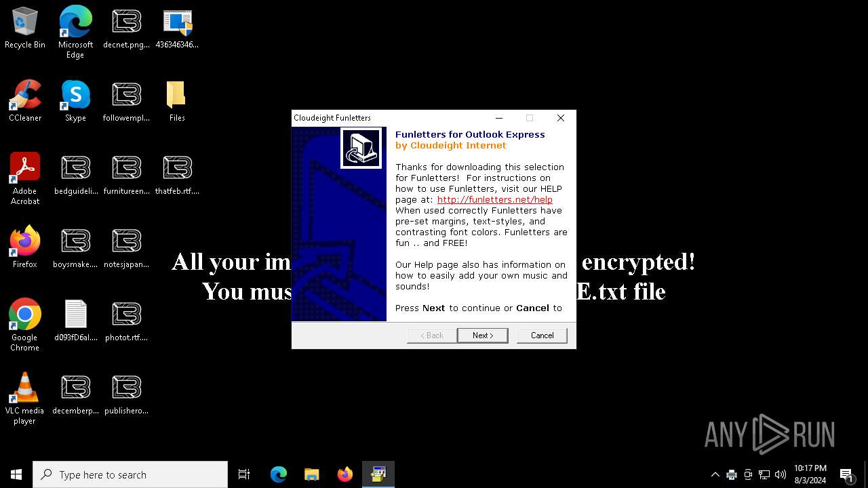This screenshot has width=868, height=488.
Task: Click the printer tray icon
Action: 732,474
